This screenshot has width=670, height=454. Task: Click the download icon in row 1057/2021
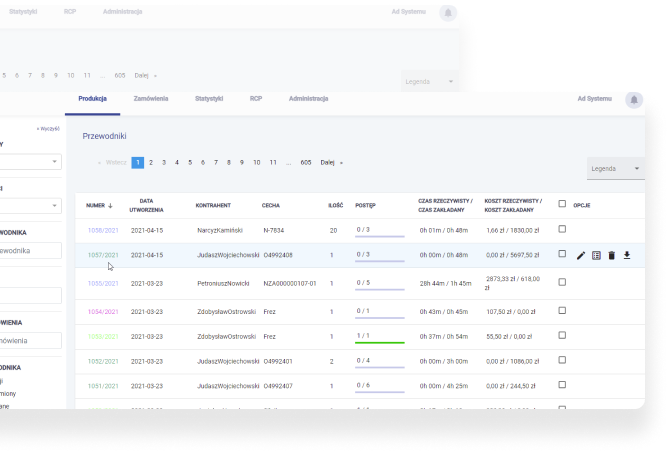(626, 255)
